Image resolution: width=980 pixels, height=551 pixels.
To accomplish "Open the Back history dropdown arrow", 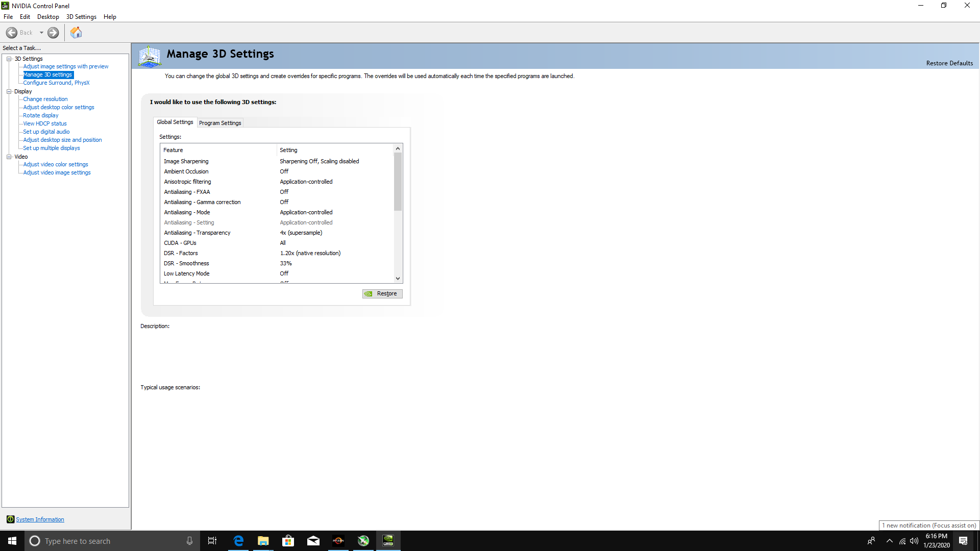I will coord(41,33).
